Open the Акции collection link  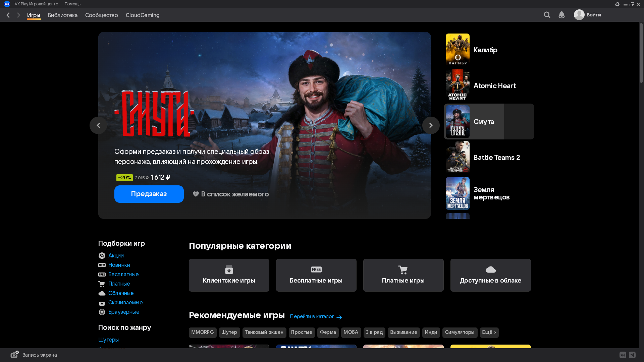[116, 256]
